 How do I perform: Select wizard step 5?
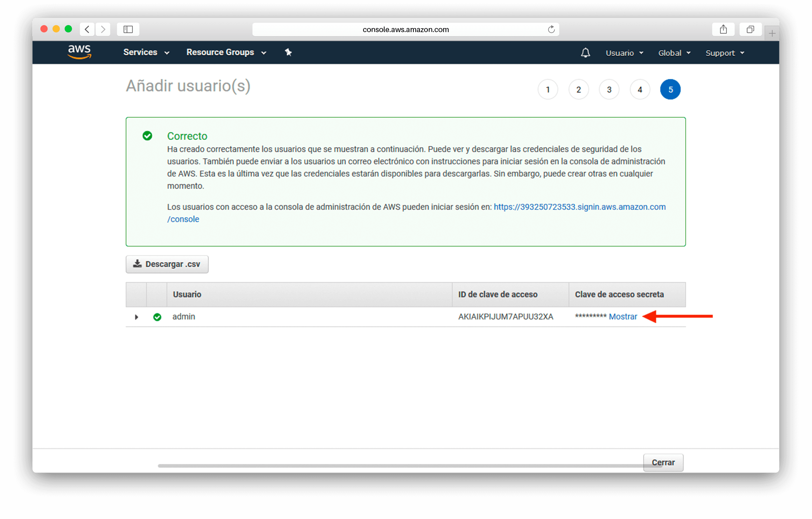pos(670,90)
